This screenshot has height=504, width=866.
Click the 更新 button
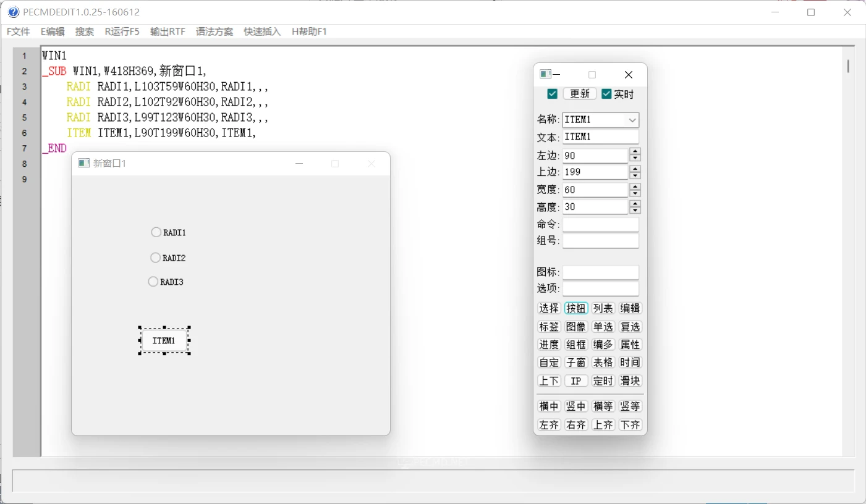click(580, 94)
